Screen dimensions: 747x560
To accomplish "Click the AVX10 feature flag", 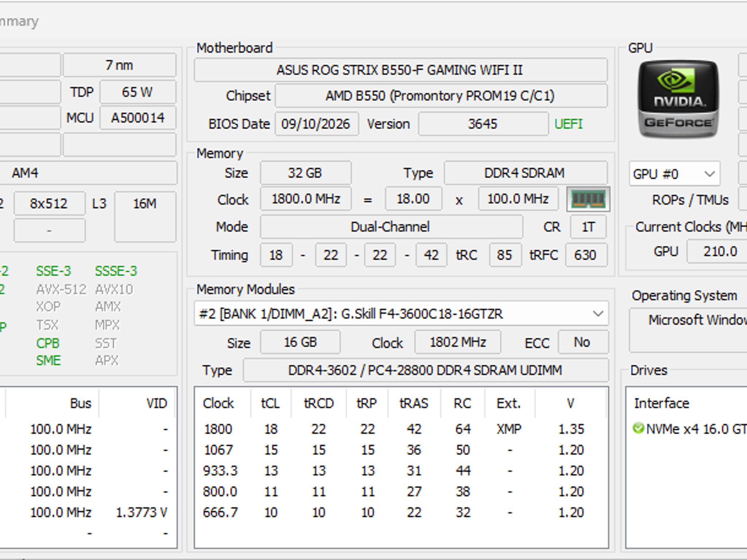I will (x=114, y=289).
